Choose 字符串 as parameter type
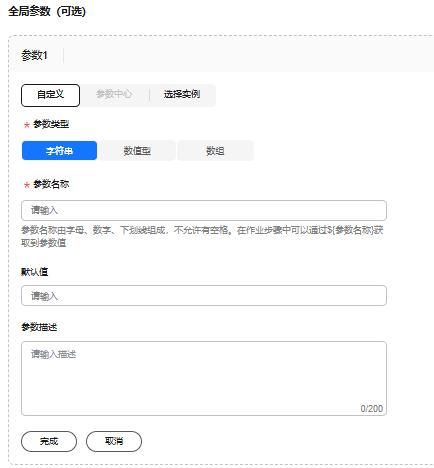Viewport: 434px width, 468px height. 59,151
